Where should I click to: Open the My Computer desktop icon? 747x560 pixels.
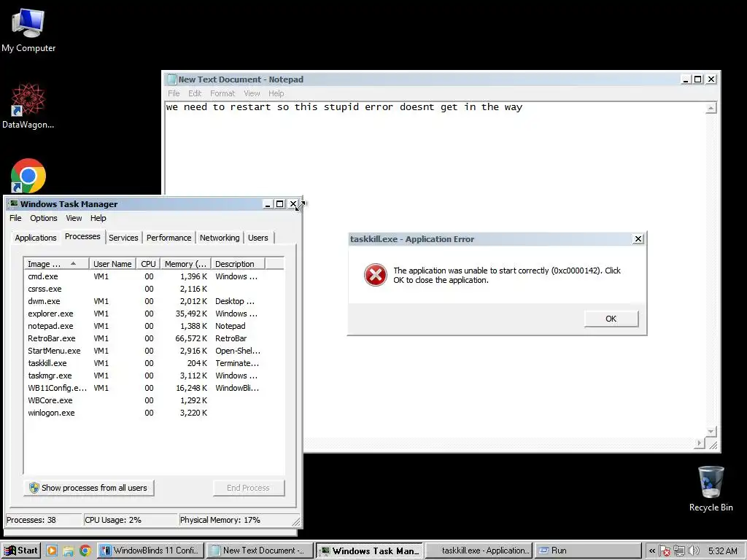click(28, 30)
